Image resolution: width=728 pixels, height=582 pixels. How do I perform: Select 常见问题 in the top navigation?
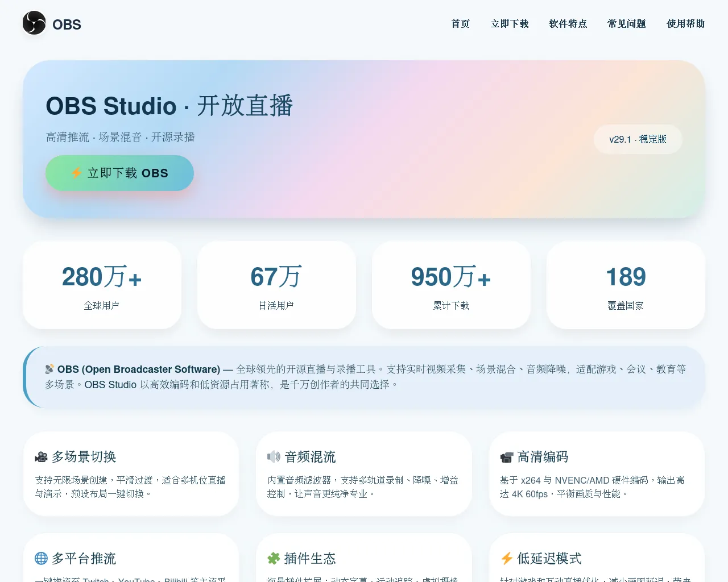[x=627, y=24]
